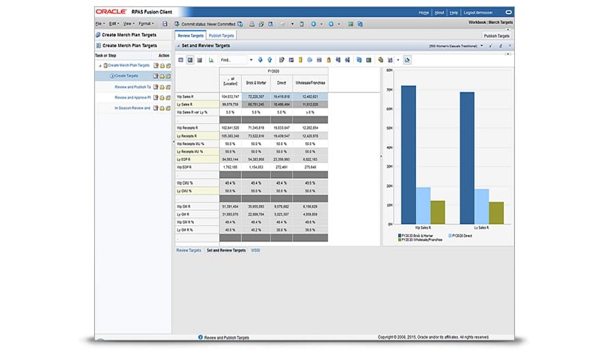The height and width of the screenshot is (364, 601).
Task: Click the green line chart icon
Action: click(211, 60)
